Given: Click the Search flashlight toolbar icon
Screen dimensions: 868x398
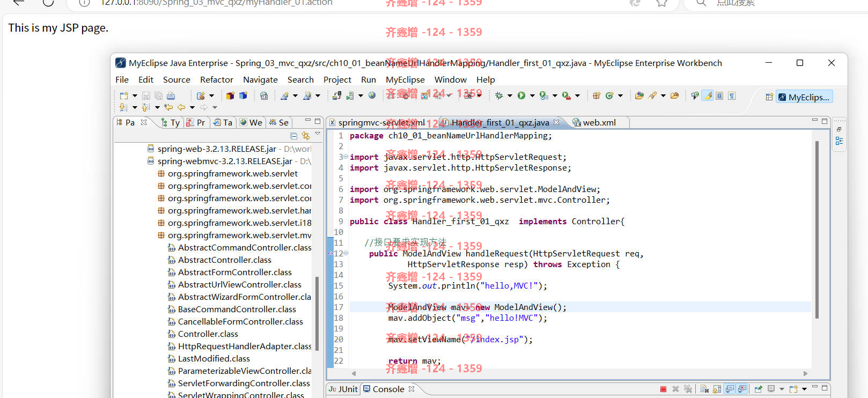Looking at the screenshot, I should coord(652,95).
